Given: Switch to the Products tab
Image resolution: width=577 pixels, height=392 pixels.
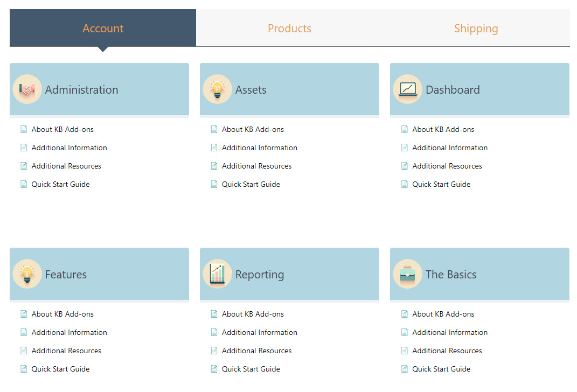Looking at the screenshot, I should click(289, 29).
